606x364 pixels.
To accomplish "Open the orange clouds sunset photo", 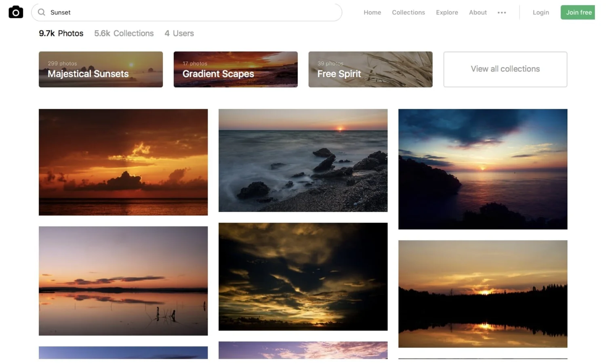I will pos(123,162).
